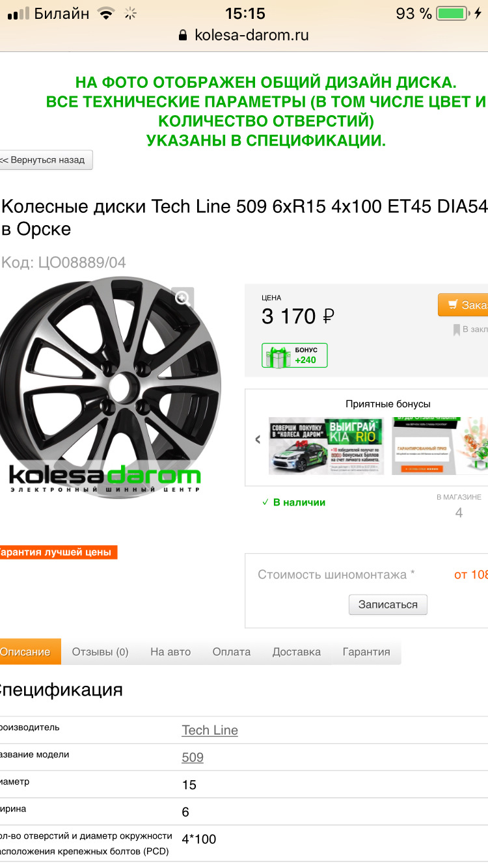
Task: Tap the magnifier zoom icon on wheel photo
Action: coord(183,299)
